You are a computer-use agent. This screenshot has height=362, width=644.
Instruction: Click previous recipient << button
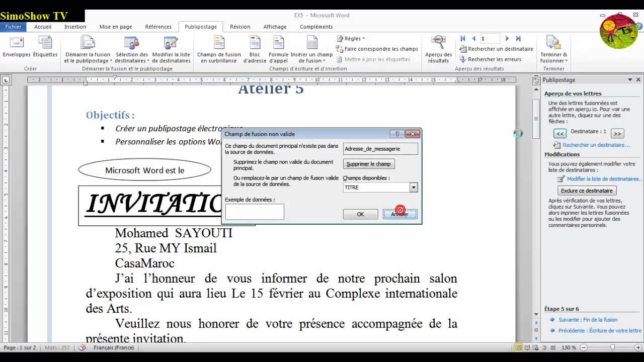click(x=559, y=133)
